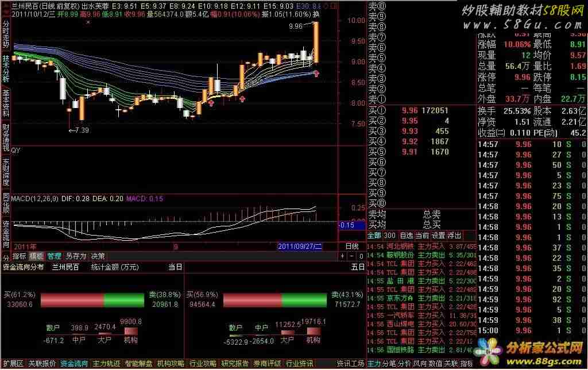Click the 7.39 low price label on chart
588x370 pixels.
(79, 130)
